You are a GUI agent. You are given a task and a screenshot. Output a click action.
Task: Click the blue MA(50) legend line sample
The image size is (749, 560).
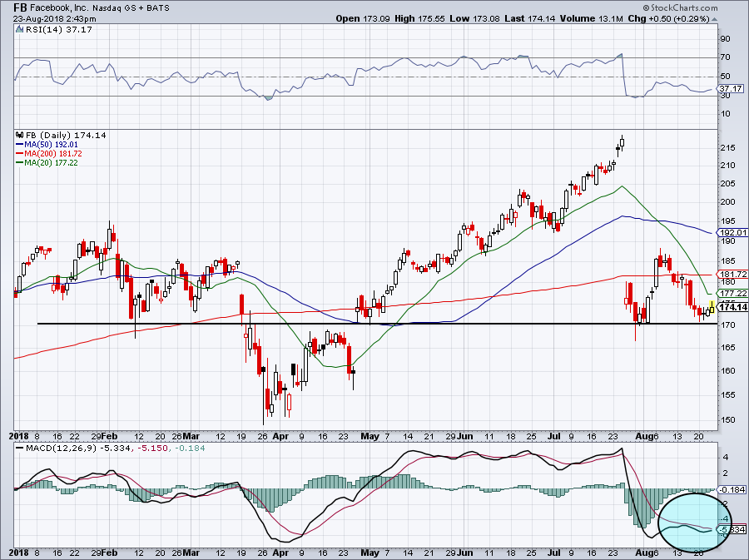[x=20, y=144]
